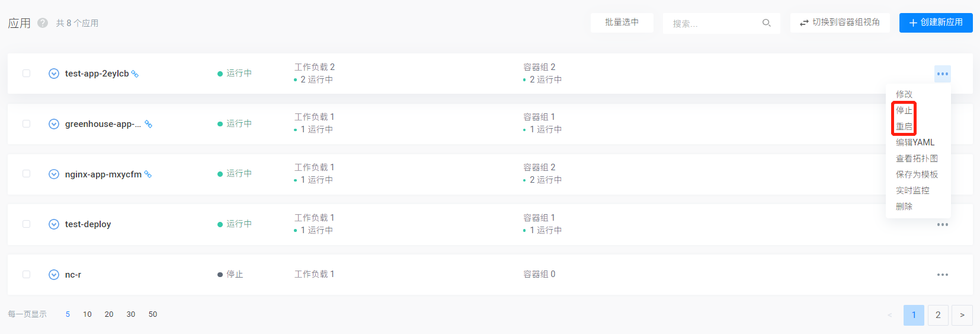The image size is (980, 334).
Task: Select 编辑YAML in the action menu
Action: 915,142
